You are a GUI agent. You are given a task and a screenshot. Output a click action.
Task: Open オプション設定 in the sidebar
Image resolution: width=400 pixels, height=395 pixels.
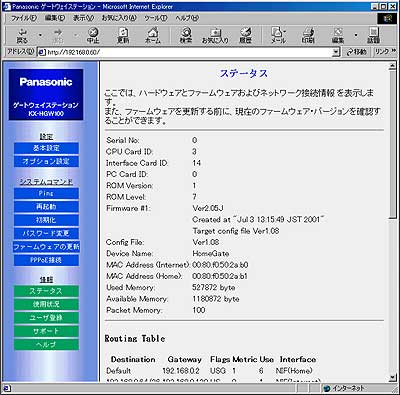coord(46,161)
